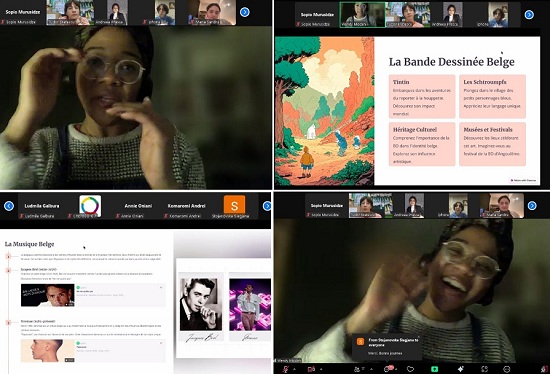Open the chat panel with unread badge
Screen dimensions: 550x374
coord(388,369)
